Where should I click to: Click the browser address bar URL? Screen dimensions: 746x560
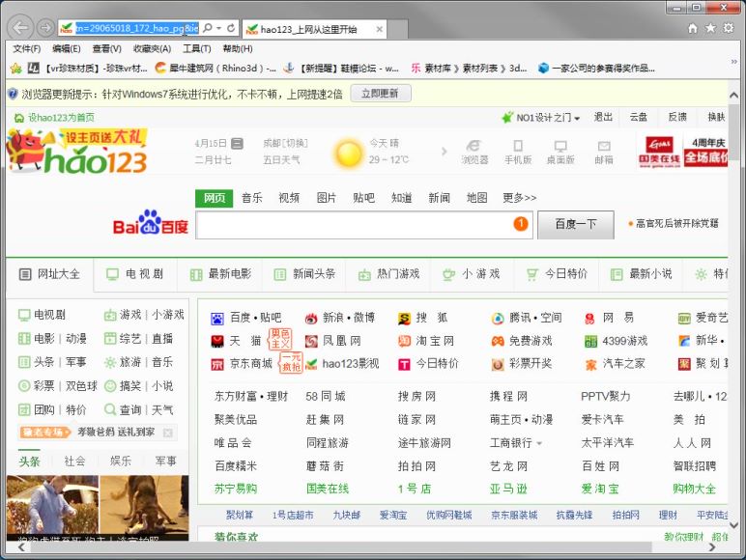pos(137,29)
